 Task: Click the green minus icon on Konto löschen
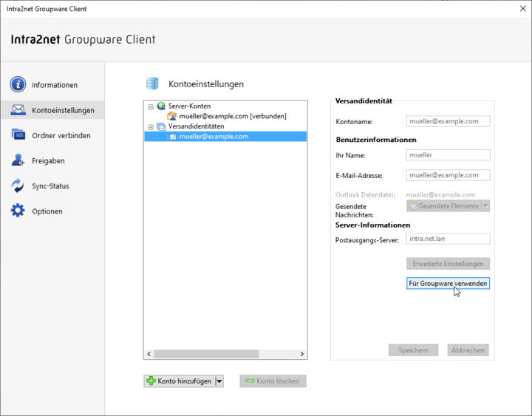pyautogui.click(x=250, y=381)
